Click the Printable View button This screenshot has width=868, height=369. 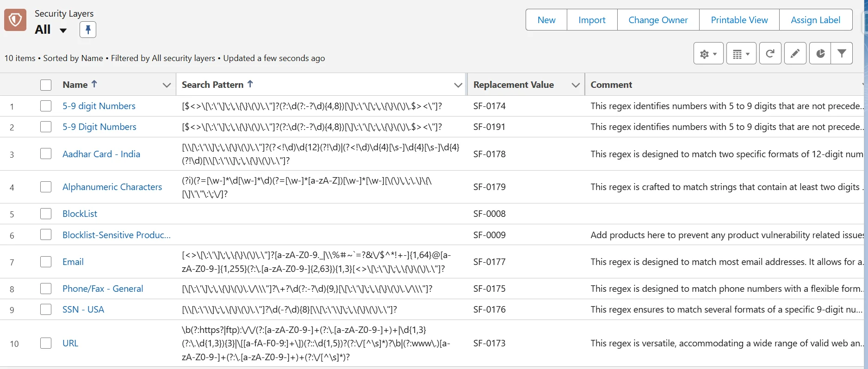click(739, 20)
